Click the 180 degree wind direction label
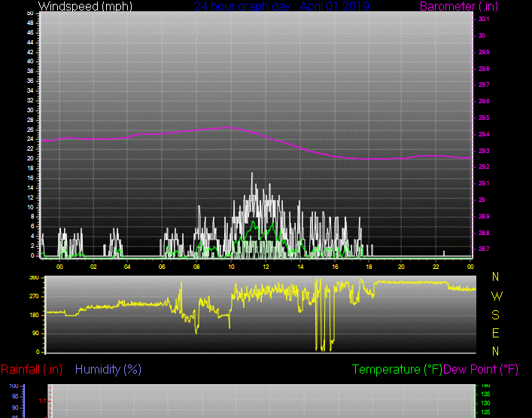The image size is (532, 418). point(35,316)
